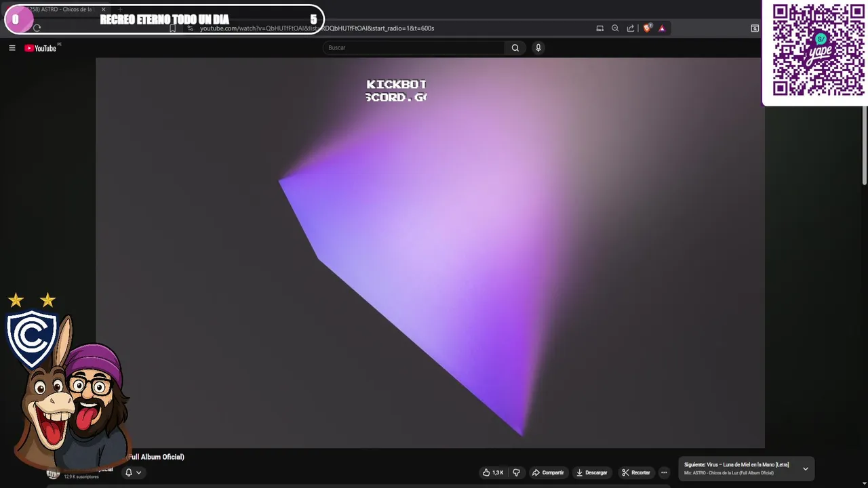Click the video player area

430,253
